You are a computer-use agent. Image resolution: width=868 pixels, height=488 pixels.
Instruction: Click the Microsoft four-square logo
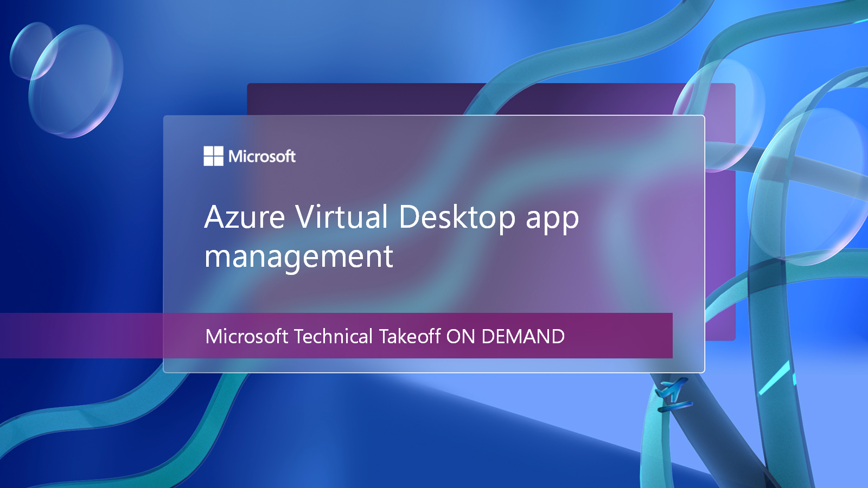tap(213, 156)
